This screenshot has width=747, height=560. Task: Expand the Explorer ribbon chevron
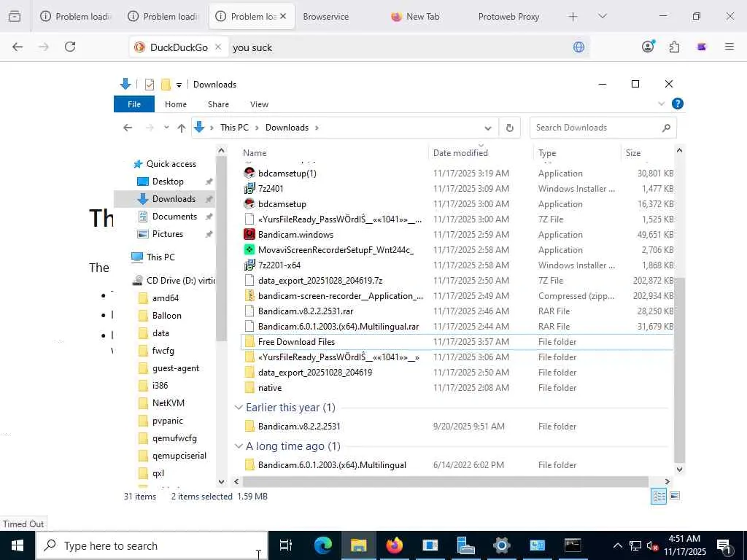(661, 104)
